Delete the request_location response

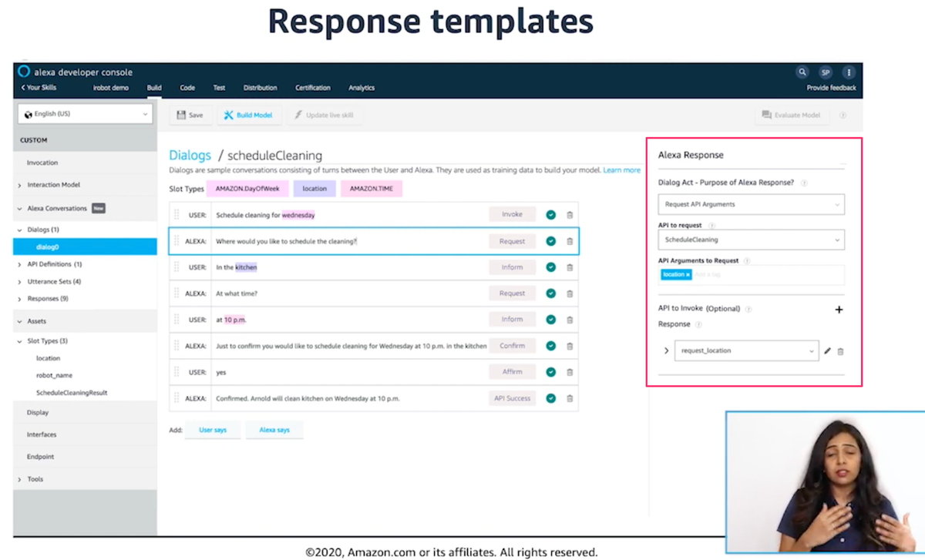click(x=840, y=351)
